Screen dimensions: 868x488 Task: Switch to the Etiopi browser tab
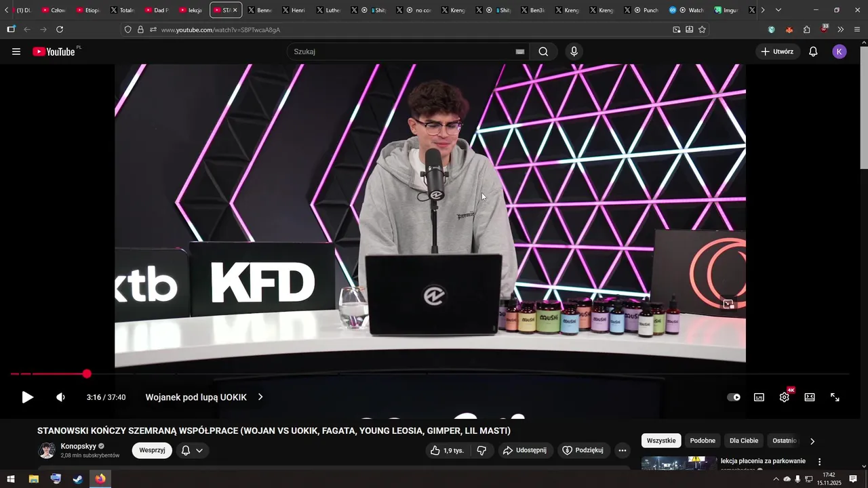pos(88,10)
